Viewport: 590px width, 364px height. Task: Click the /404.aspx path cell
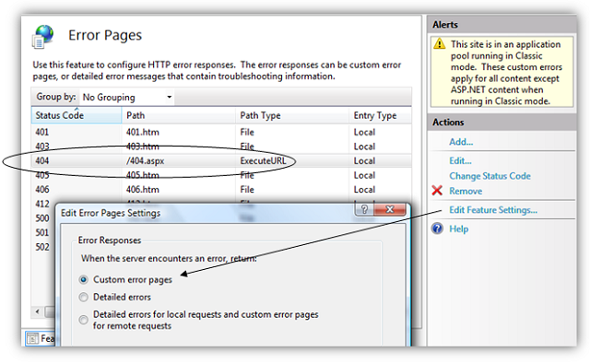pos(146,161)
